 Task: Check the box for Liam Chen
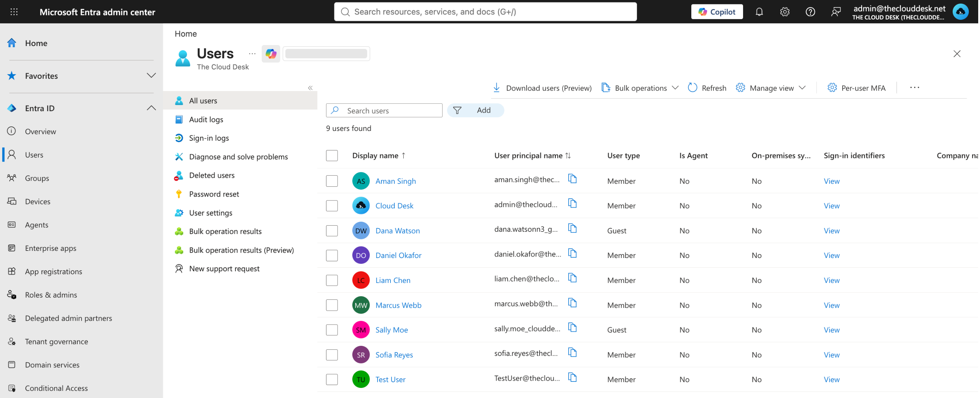[332, 280]
